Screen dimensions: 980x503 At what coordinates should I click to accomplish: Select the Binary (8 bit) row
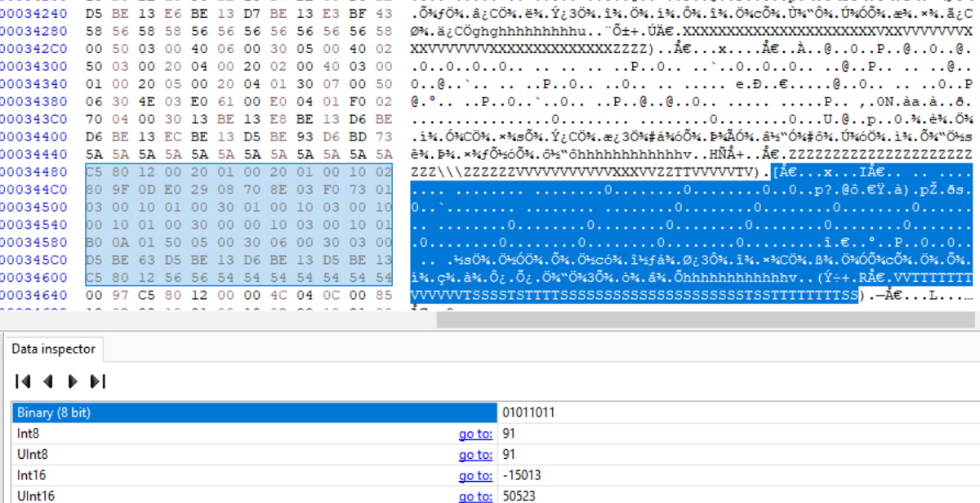[x=245, y=412]
